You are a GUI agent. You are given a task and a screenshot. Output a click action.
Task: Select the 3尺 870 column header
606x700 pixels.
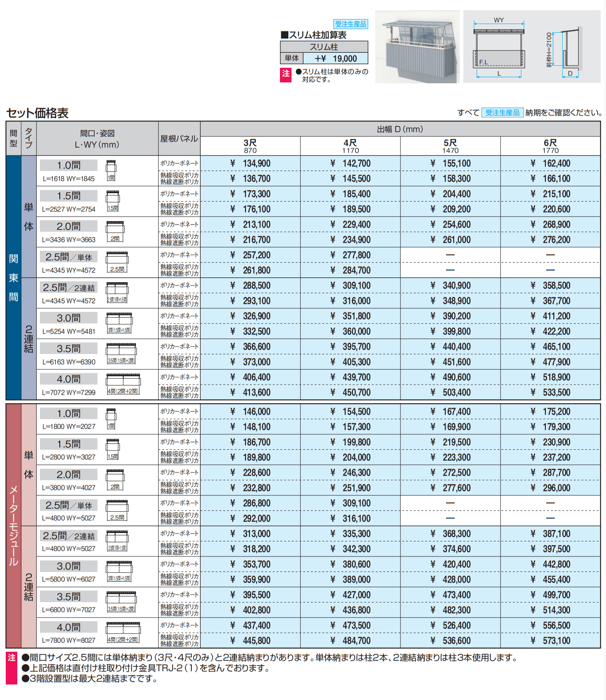pos(250,146)
